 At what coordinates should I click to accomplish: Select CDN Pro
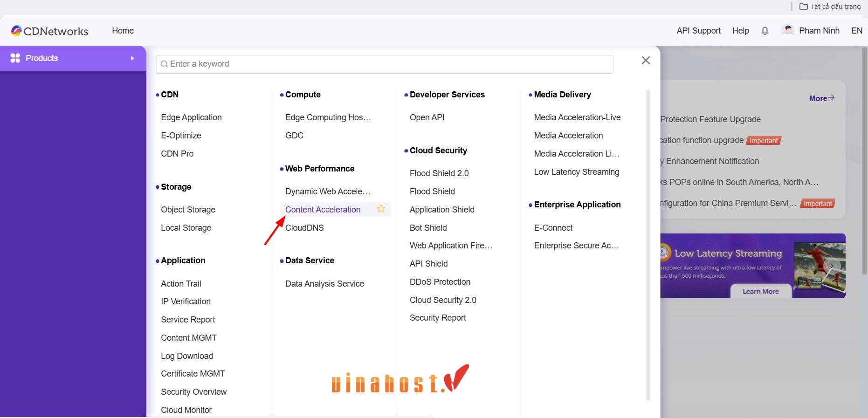click(177, 154)
